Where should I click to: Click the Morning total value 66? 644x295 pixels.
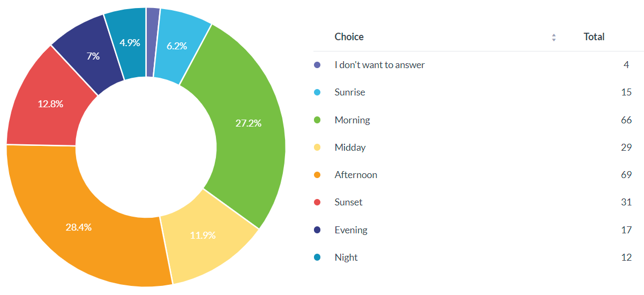point(626,120)
